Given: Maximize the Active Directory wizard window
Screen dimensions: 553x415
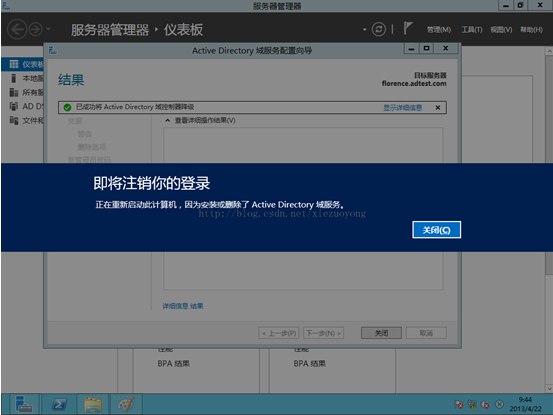Looking at the screenshot, I should (426, 48).
